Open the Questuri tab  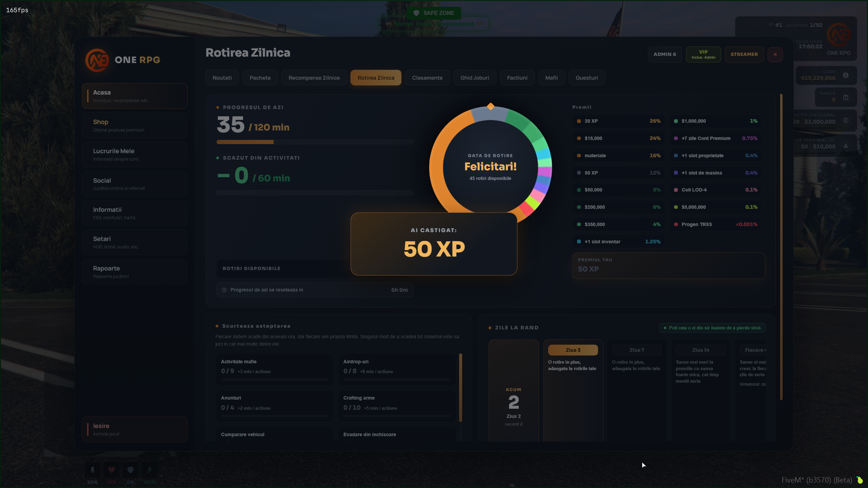(x=587, y=78)
